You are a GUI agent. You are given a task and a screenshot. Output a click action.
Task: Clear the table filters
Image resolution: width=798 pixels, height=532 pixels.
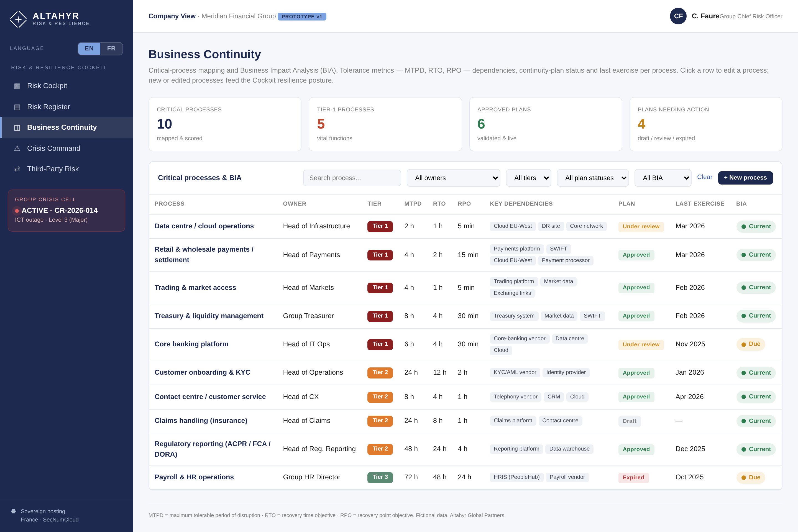coord(704,177)
